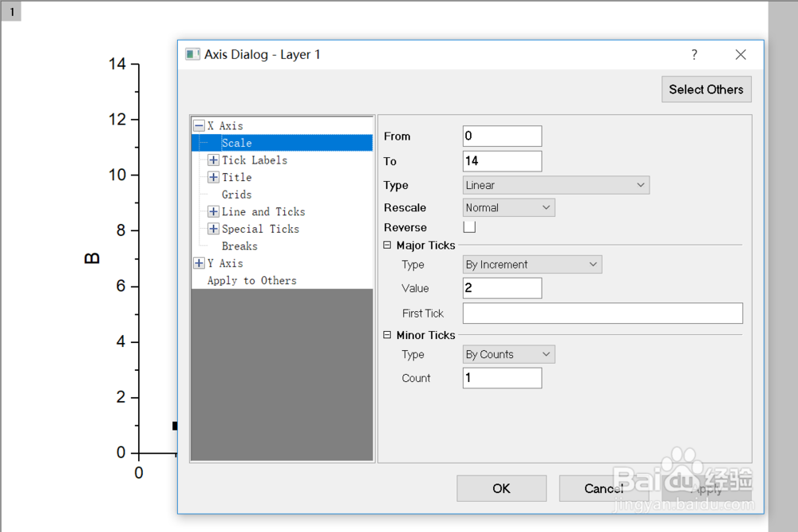Click the help question mark button
Screen dimensions: 798x532
(x=694, y=54)
